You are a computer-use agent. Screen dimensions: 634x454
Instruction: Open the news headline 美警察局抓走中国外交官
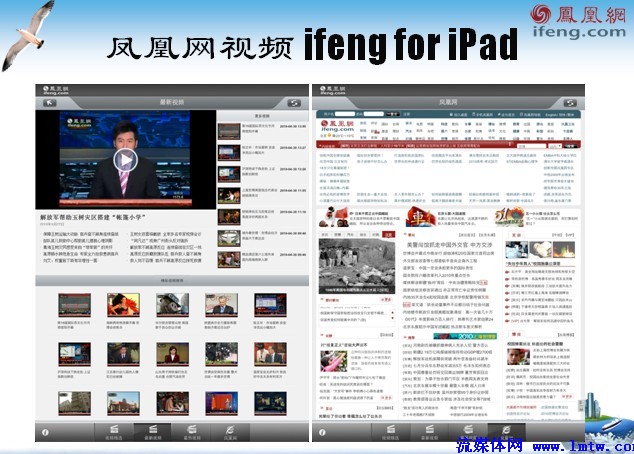[450, 245]
